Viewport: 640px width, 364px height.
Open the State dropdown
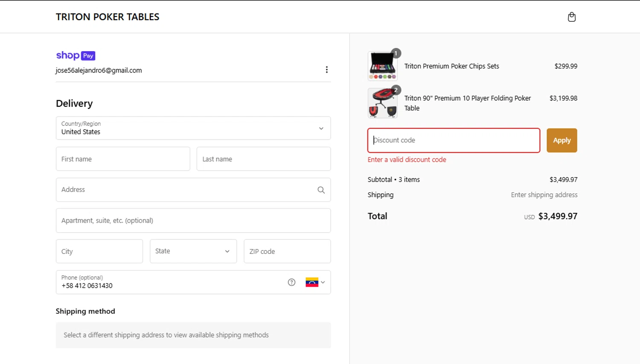193,251
